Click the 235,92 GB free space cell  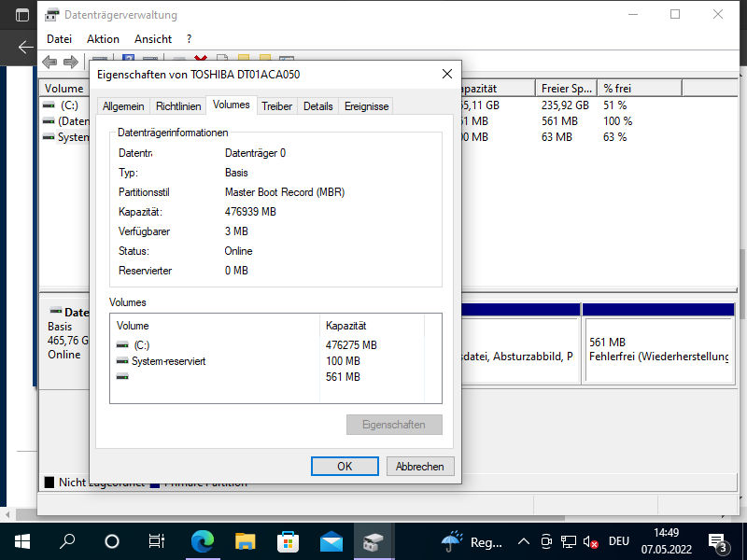(565, 105)
